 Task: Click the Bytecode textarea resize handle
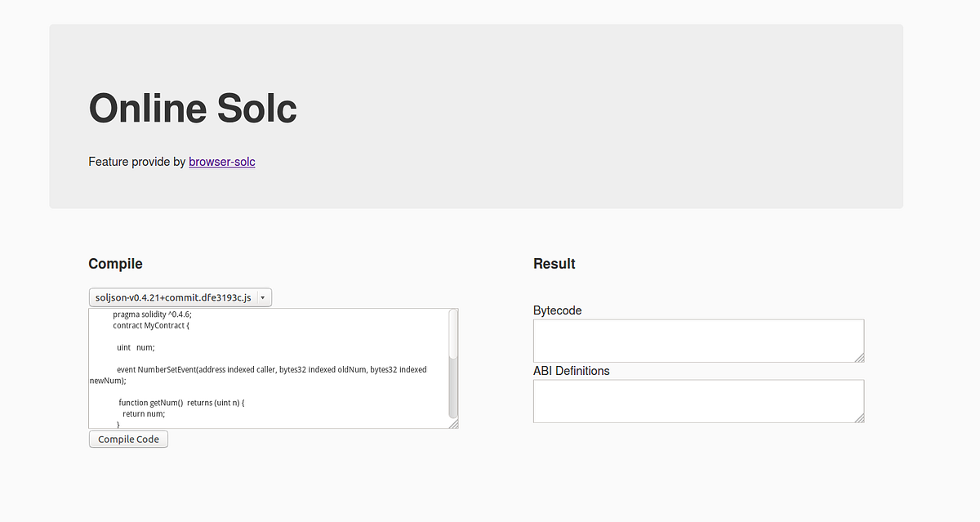coord(860,359)
